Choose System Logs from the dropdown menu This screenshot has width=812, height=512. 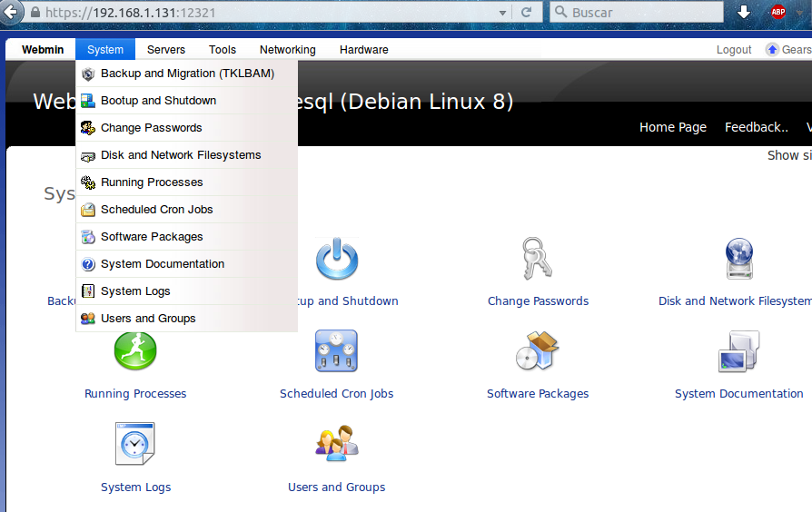click(x=135, y=291)
